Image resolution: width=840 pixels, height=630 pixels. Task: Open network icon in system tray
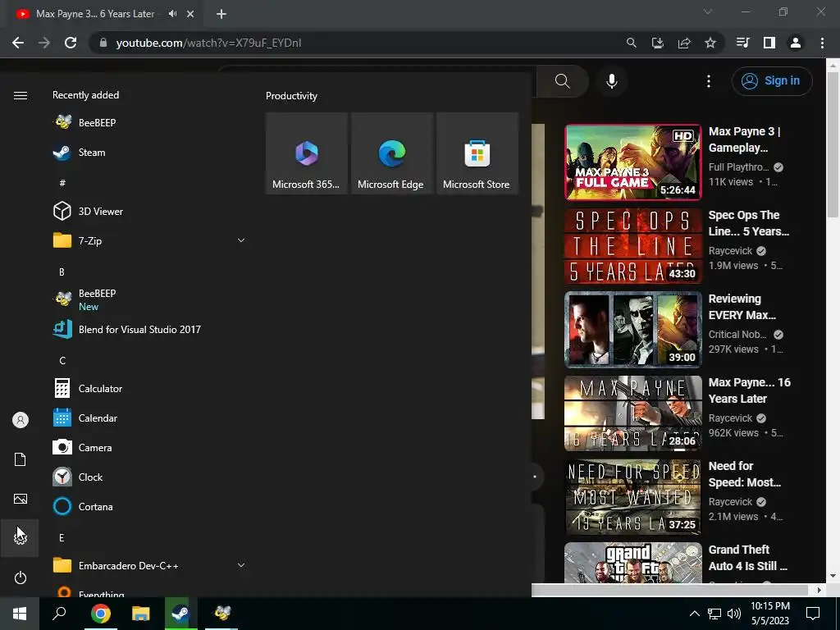[x=714, y=614]
